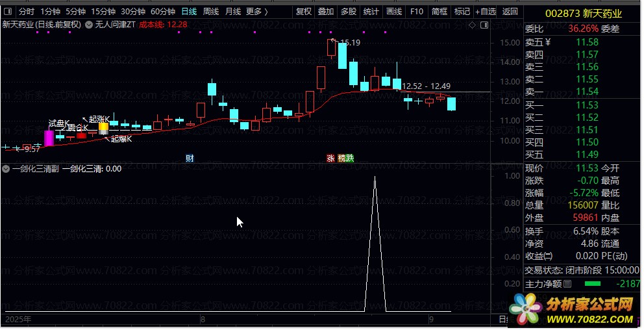Toggle the 简框 simple frame
The height and width of the screenshot is (330, 644).
(x=440, y=12)
